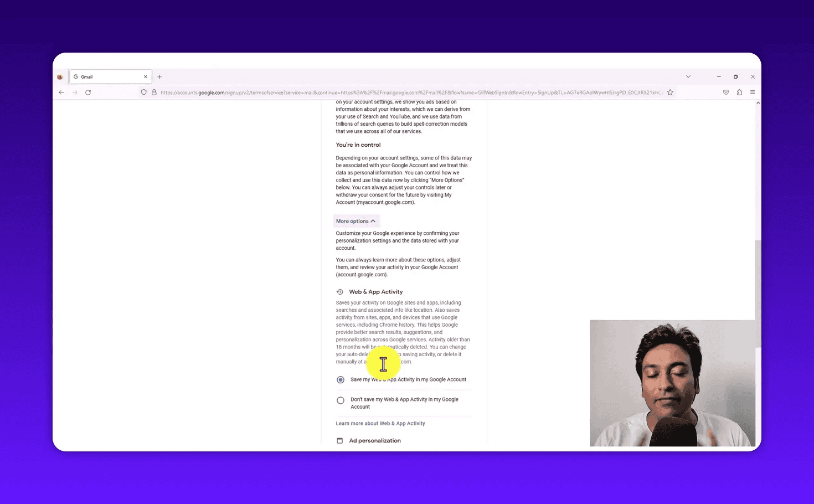Screen dimensions: 814x504
Task: Click the Web & App Activity history clock icon
Action: [340, 291]
